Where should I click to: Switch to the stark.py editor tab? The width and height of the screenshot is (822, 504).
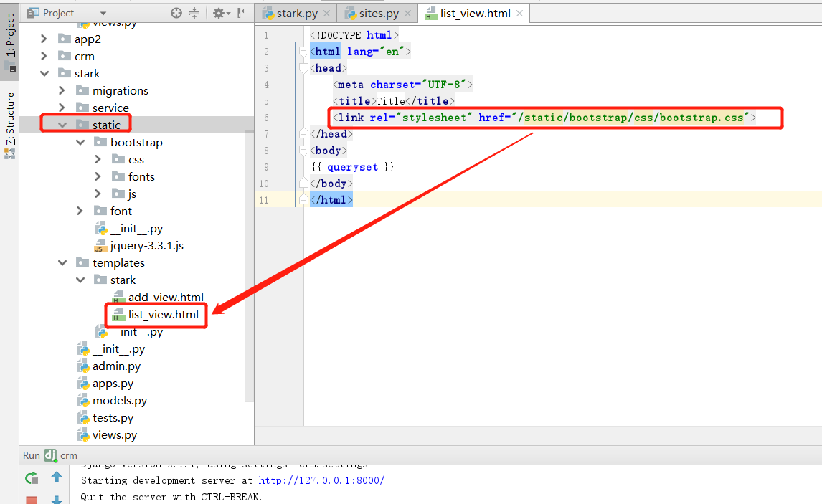tap(296, 14)
